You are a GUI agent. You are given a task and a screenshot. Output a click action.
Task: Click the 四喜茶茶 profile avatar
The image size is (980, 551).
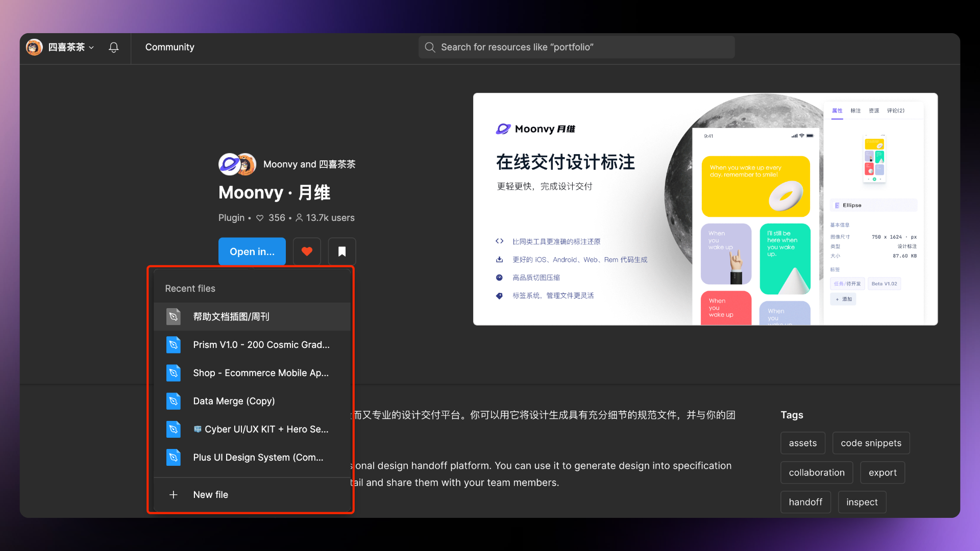pos(34,47)
